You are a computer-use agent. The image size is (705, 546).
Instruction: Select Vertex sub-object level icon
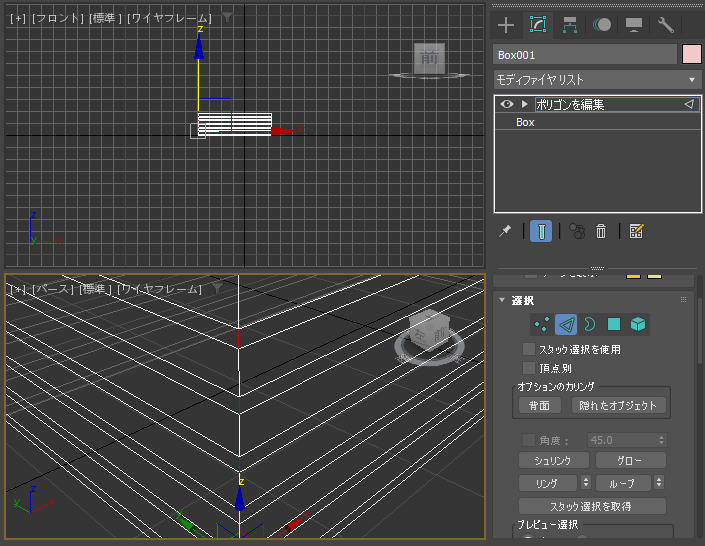[x=542, y=324]
